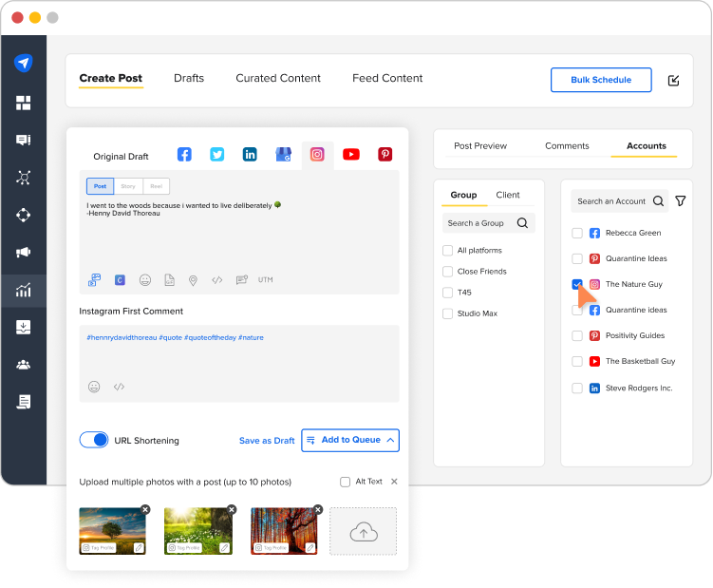Select the YouTube platform icon
This screenshot has height=588, width=713.
coord(351,155)
